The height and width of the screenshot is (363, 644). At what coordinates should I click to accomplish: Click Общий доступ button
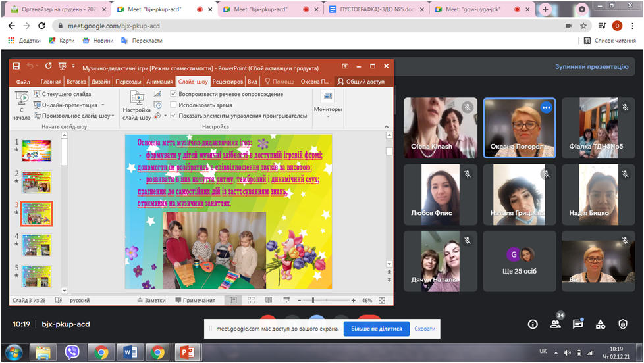[361, 81]
